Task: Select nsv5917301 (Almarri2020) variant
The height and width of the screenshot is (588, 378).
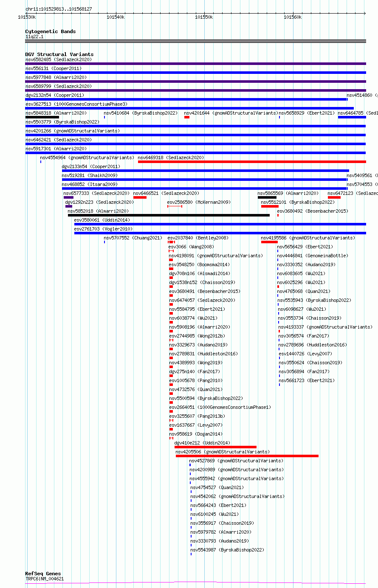Action: pos(56,149)
